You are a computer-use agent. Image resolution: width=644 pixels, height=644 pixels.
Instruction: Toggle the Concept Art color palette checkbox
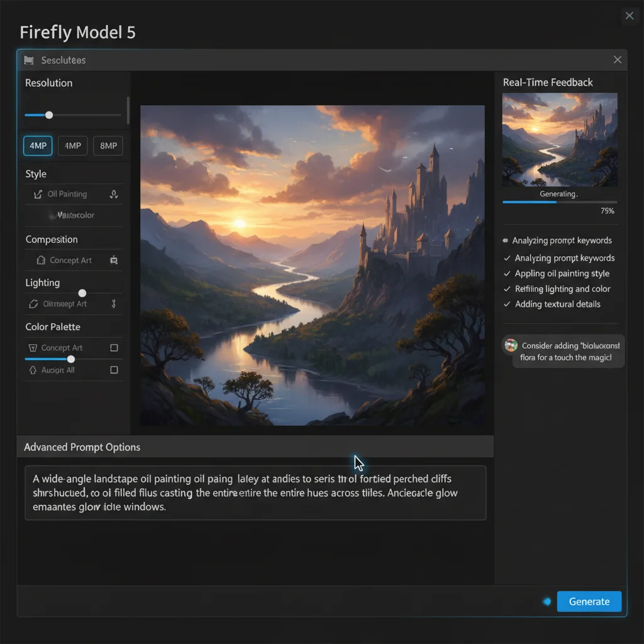pos(114,347)
